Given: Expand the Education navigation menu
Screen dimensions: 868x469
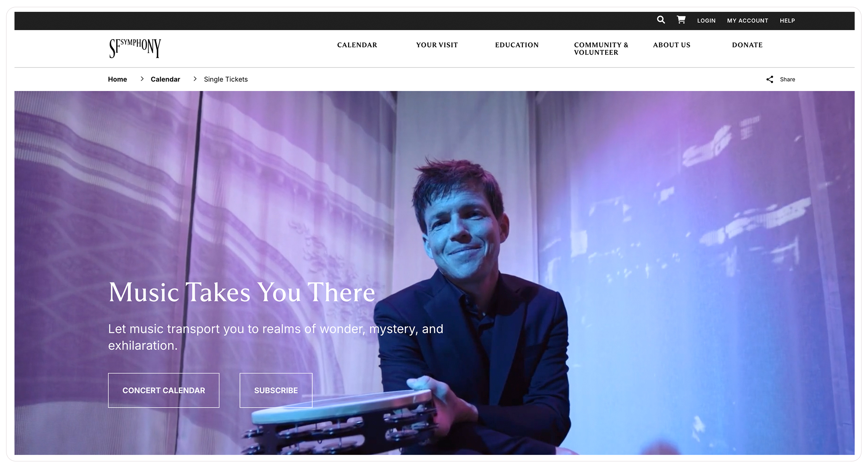Looking at the screenshot, I should coord(517,45).
